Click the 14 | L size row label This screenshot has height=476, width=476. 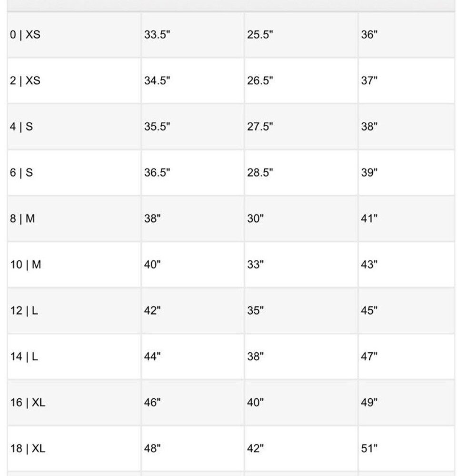(x=24, y=357)
